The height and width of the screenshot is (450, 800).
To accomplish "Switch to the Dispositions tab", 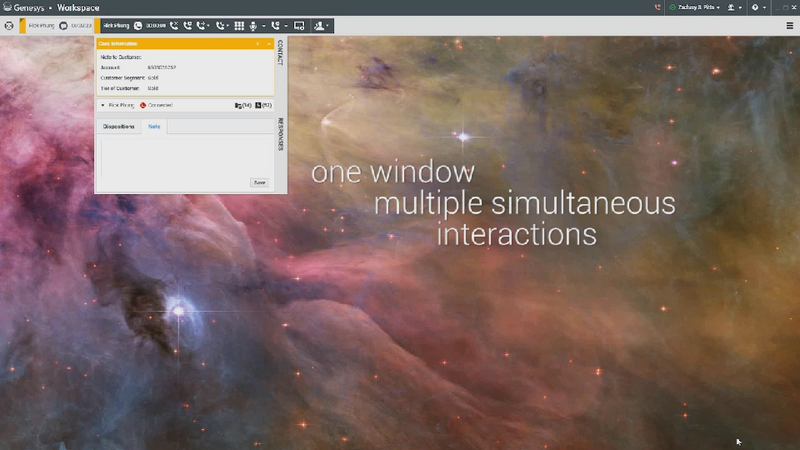I will click(x=119, y=127).
